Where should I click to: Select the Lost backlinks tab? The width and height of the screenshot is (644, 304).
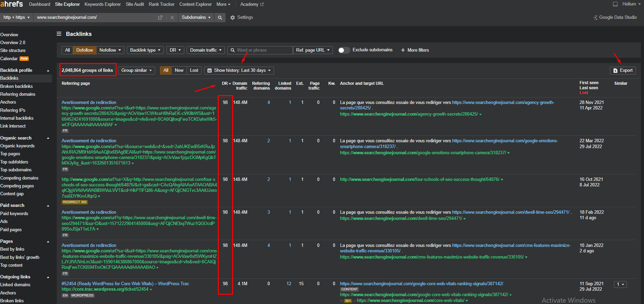[x=194, y=70]
